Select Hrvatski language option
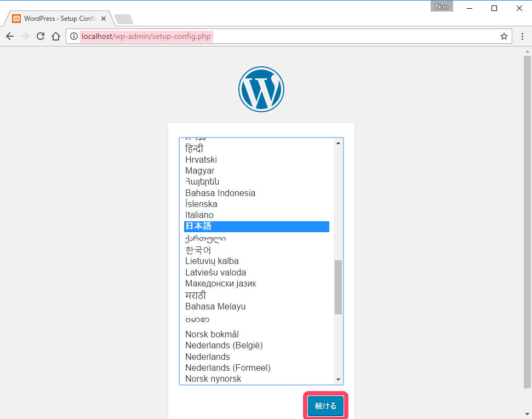The image size is (532, 419). point(256,160)
